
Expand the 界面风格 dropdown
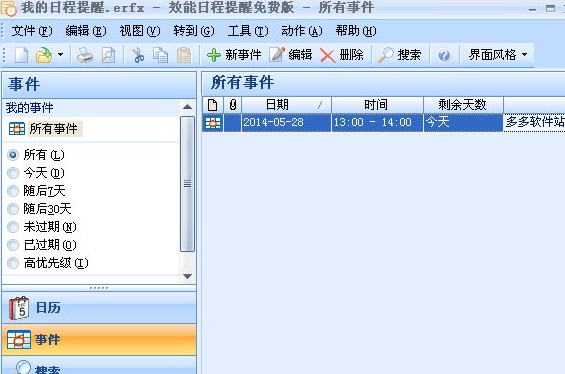(x=498, y=55)
